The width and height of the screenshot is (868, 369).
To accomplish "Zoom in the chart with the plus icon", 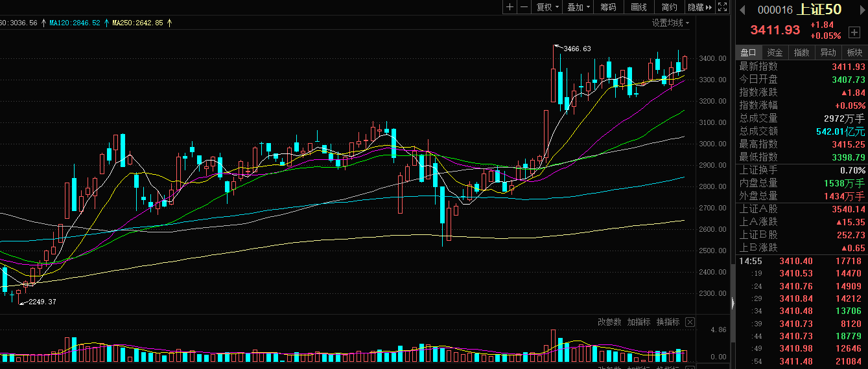I will pos(510,7).
